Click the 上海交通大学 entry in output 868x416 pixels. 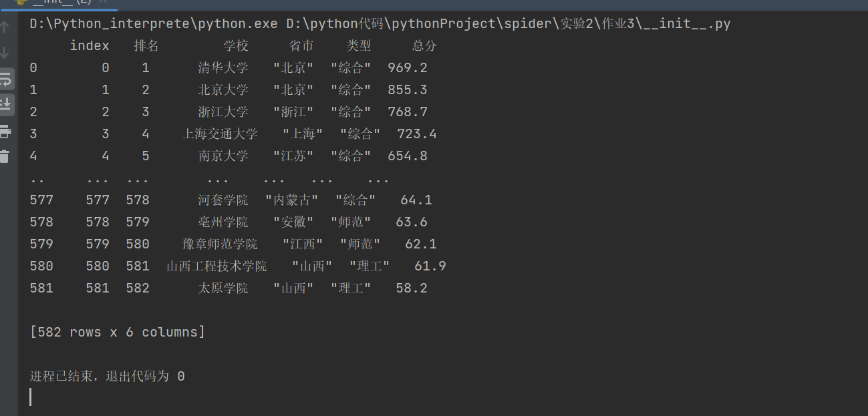pyautogui.click(x=220, y=134)
